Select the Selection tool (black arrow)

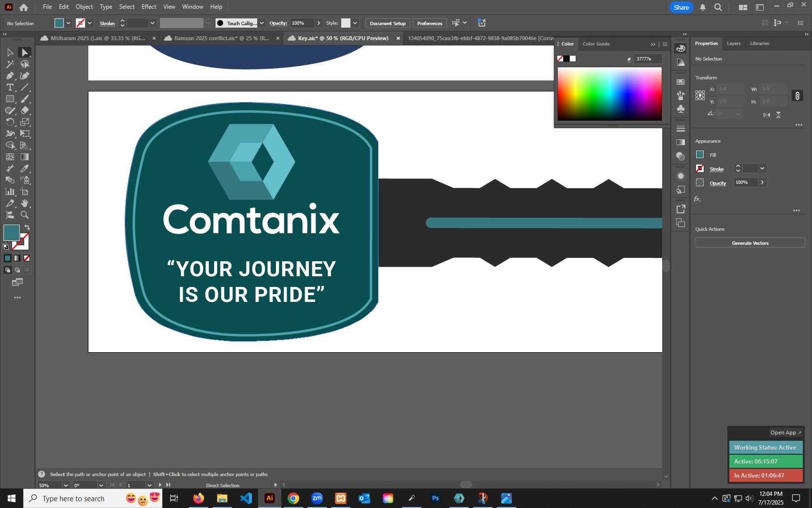(x=10, y=52)
